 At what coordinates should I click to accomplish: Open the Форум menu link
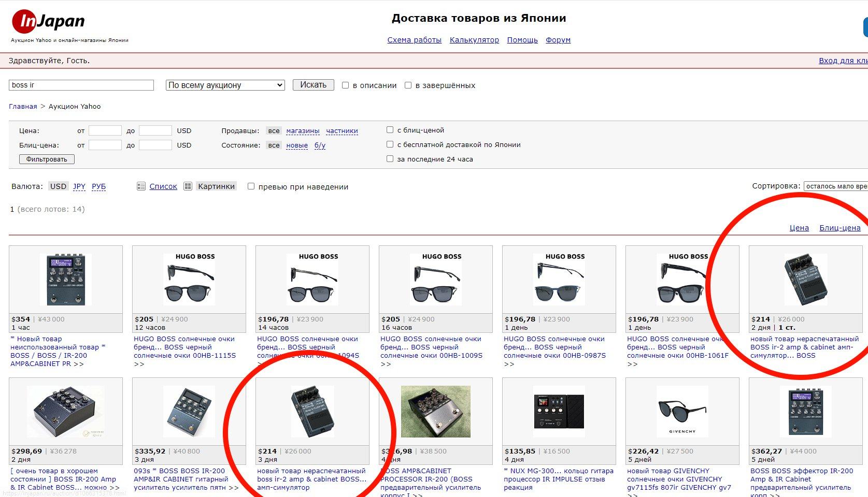click(558, 40)
